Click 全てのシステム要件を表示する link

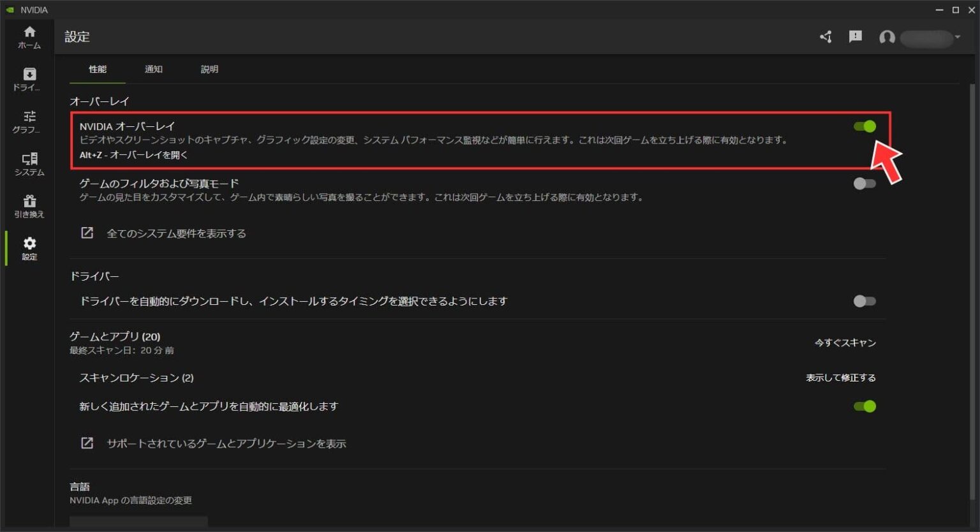(x=177, y=233)
